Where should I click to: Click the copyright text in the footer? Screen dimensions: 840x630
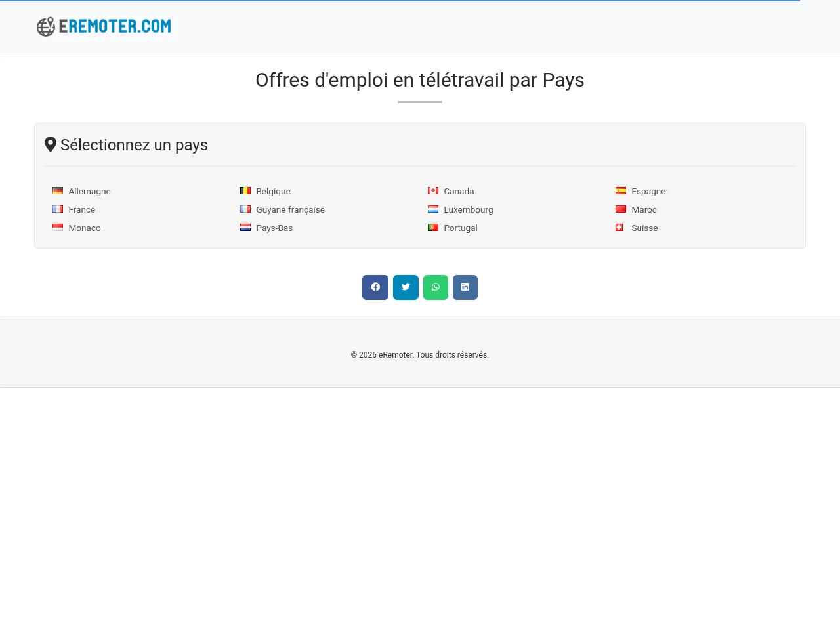pos(420,355)
